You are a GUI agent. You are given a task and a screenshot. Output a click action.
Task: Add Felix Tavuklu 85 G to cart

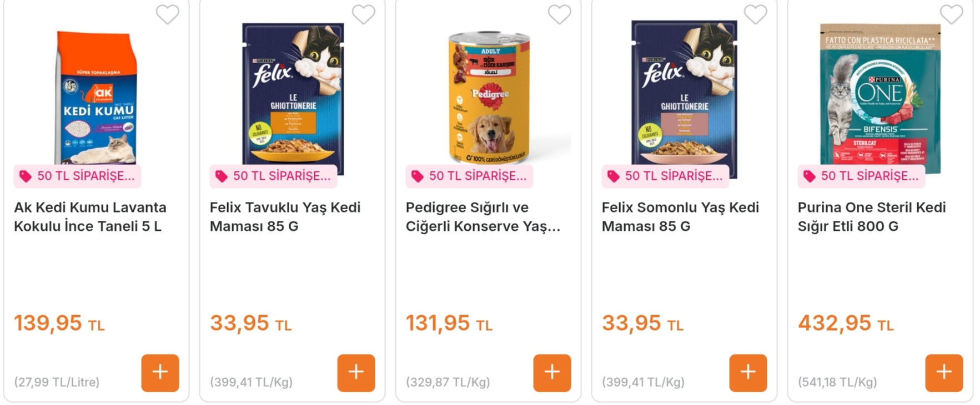(x=356, y=373)
